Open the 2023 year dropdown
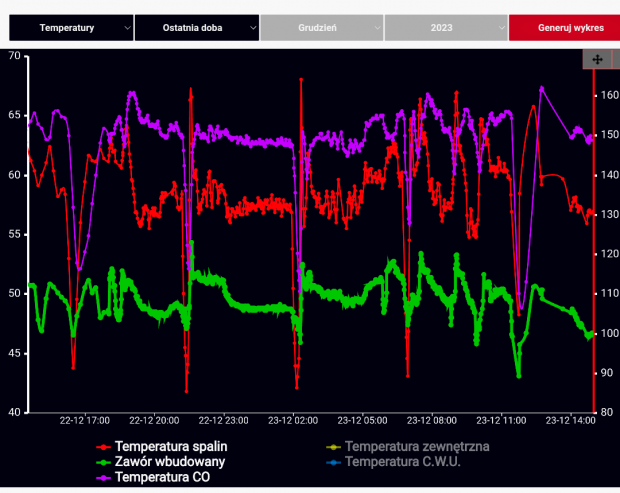 click(x=446, y=28)
